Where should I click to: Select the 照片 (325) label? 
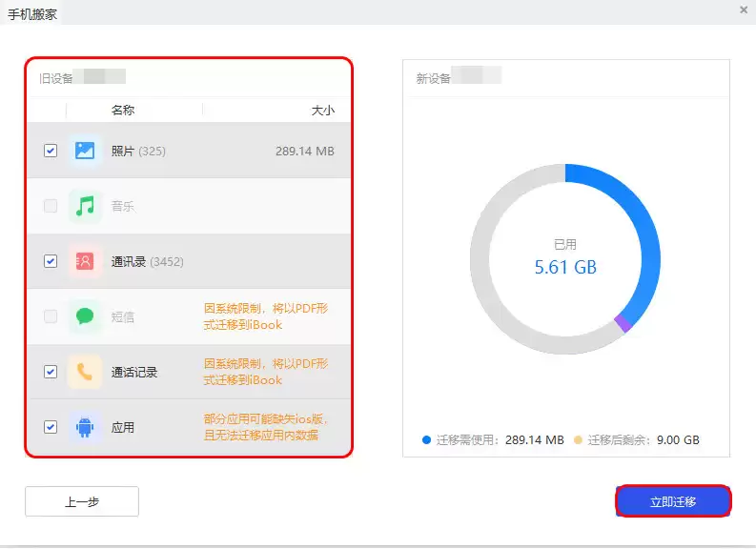coord(138,152)
